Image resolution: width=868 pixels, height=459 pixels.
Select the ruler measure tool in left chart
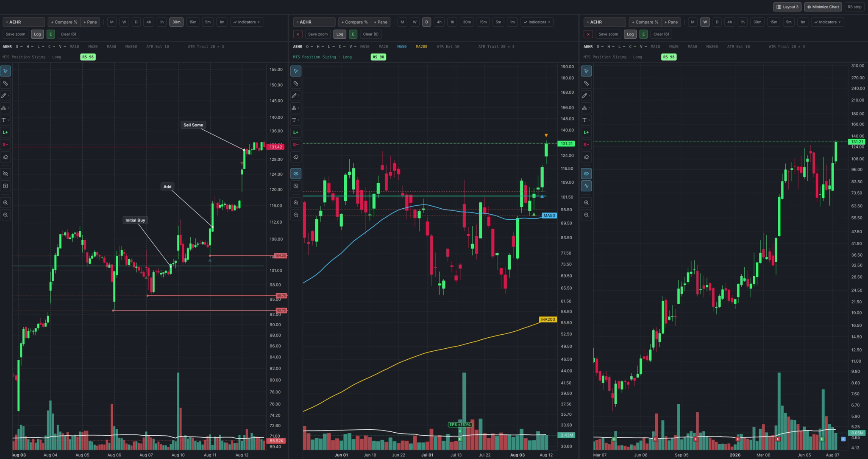point(6,84)
